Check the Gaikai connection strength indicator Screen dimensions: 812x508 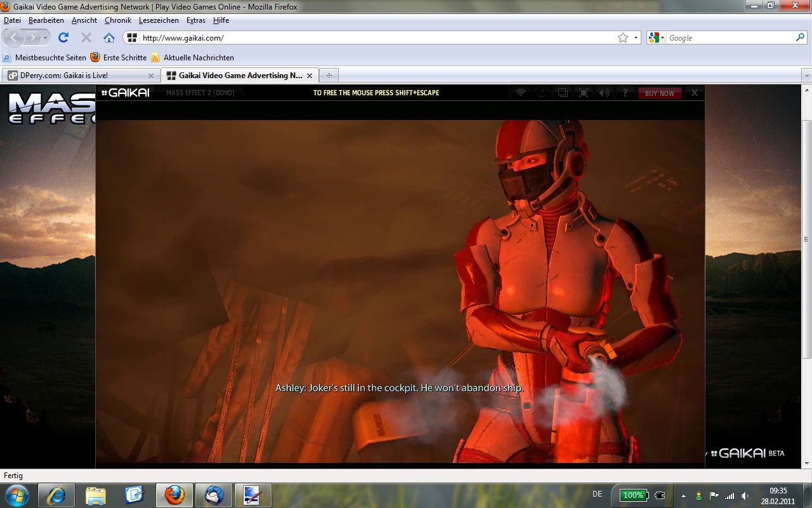[x=520, y=93]
